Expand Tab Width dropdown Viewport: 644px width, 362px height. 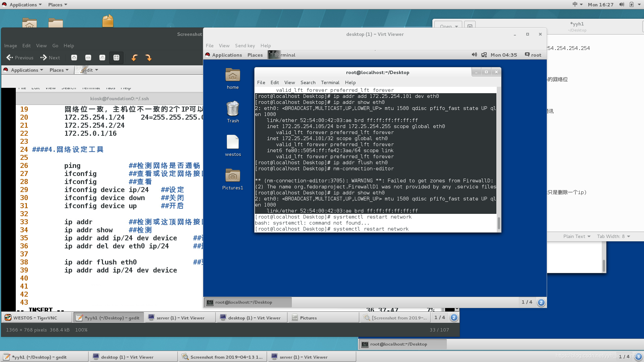click(613, 236)
